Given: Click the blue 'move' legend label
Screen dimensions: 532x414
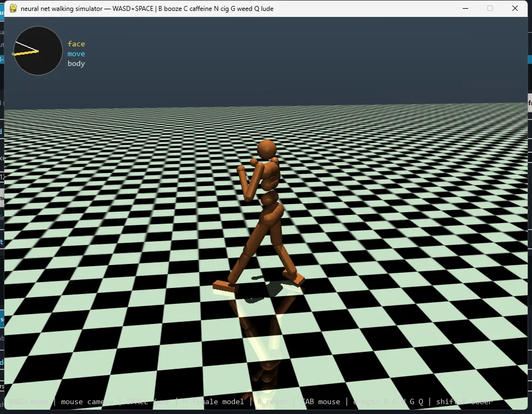Looking at the screenshot, I should [76, 53].
